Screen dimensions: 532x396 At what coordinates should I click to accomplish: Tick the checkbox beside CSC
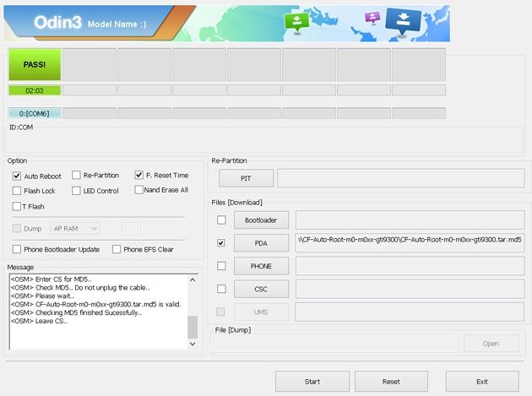coord(221,289)
